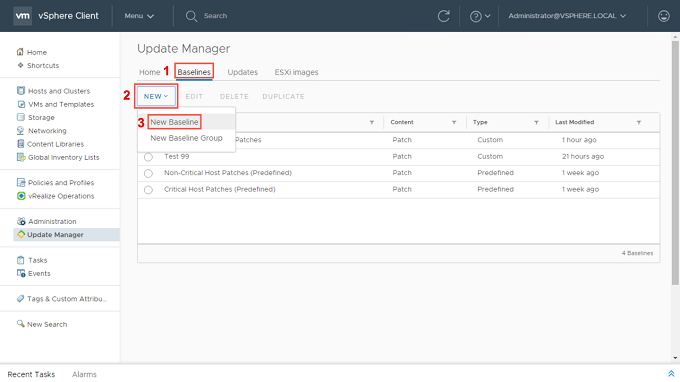Click the search magnifier icon

point(191,16)
